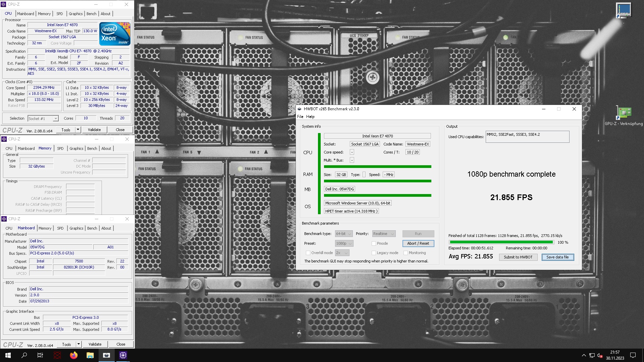This screenshot has height=362, width=644.
Task: Open the Help menu in HWBOT x265
Action: 310,117
